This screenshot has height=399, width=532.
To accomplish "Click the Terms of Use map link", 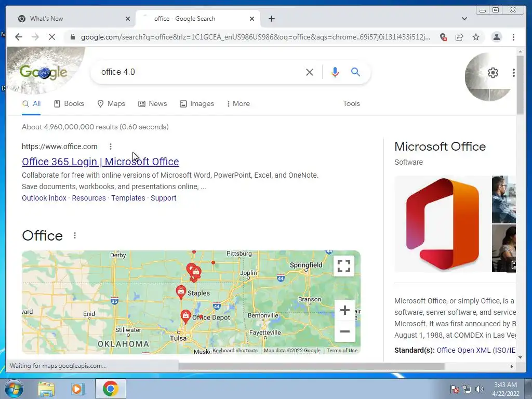I will [x=342, y=351].
